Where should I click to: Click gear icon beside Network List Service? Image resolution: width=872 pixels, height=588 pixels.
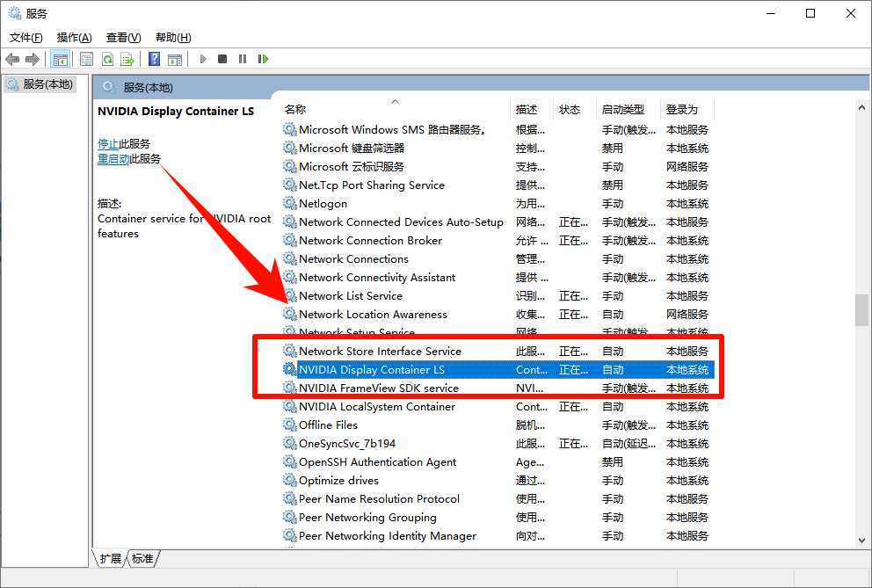pos(290,294)
